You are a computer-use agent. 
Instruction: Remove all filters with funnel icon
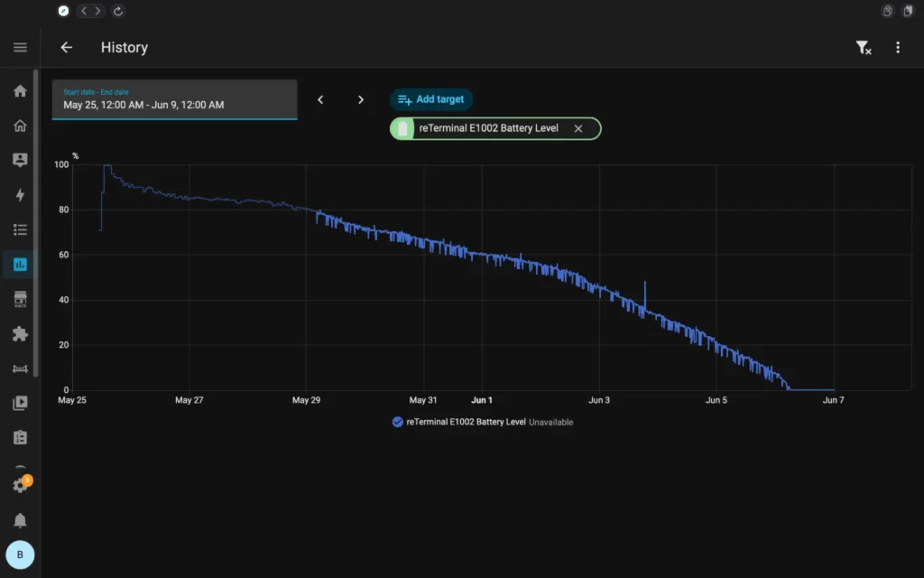click(864, 47)
